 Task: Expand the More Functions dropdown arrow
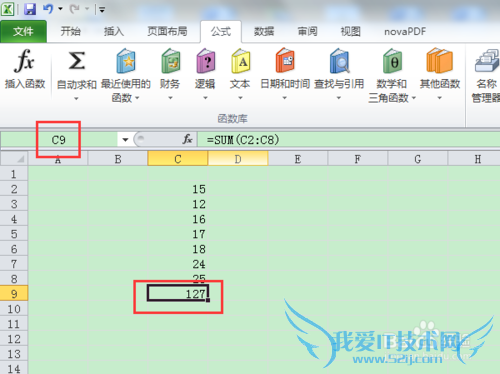440,98
